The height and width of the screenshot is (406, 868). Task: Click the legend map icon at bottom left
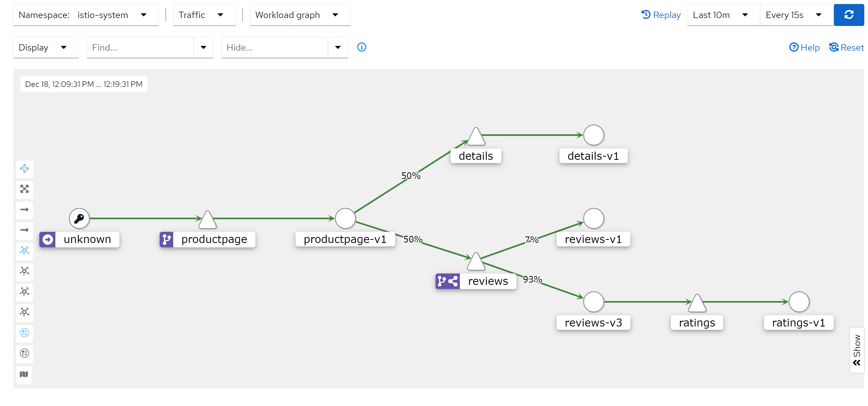(x=24, y=374)
